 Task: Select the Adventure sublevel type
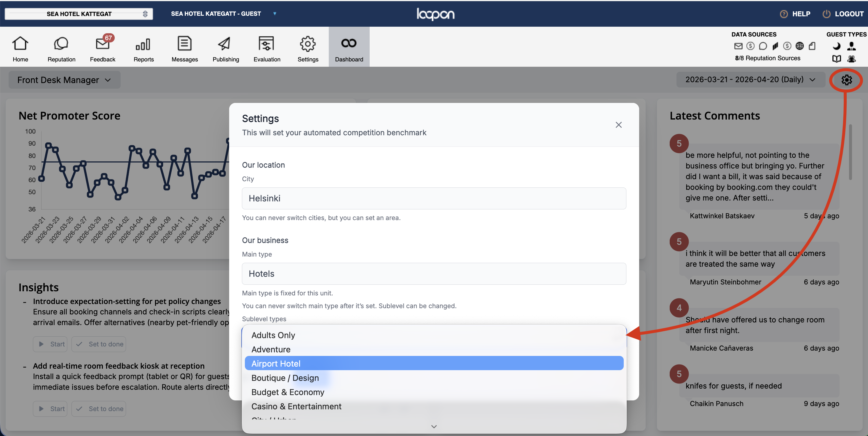[x=434, y=349]
